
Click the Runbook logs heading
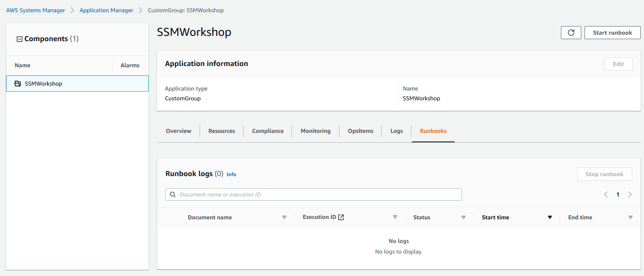tap(189, 174)
